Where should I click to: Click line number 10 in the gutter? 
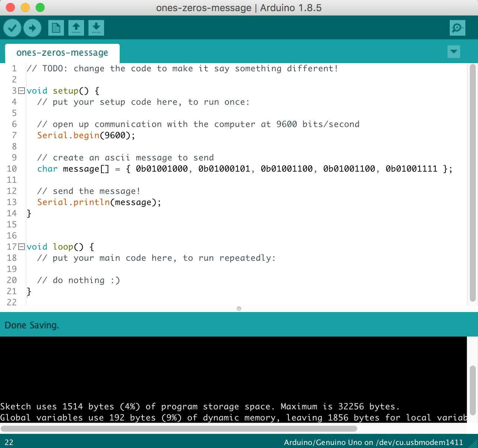12,169
